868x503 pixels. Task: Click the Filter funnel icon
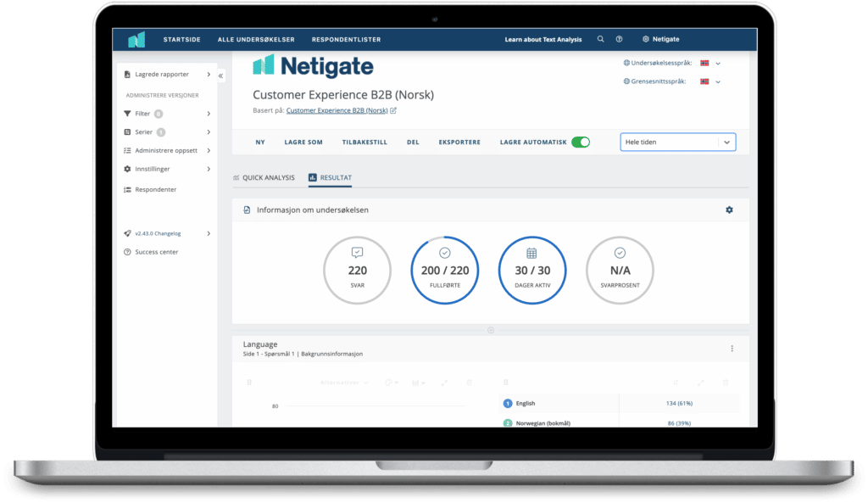(x=127, y=114)
